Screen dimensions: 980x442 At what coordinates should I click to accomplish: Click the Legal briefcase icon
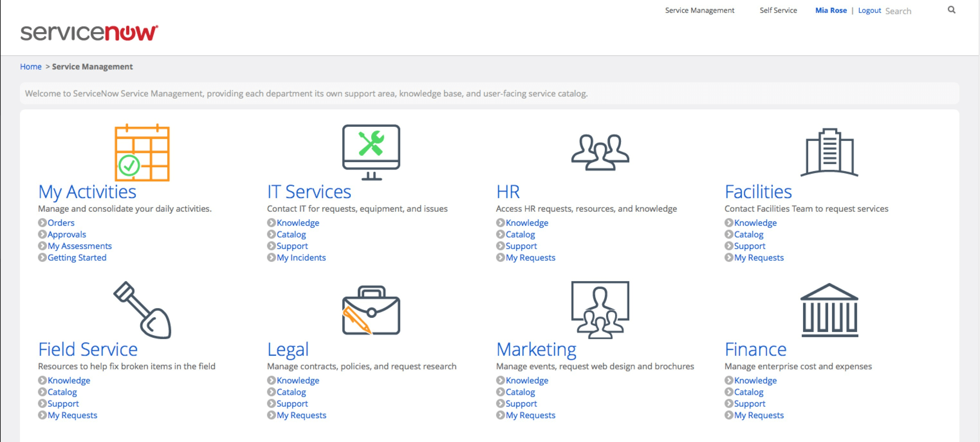coord(371,310)
